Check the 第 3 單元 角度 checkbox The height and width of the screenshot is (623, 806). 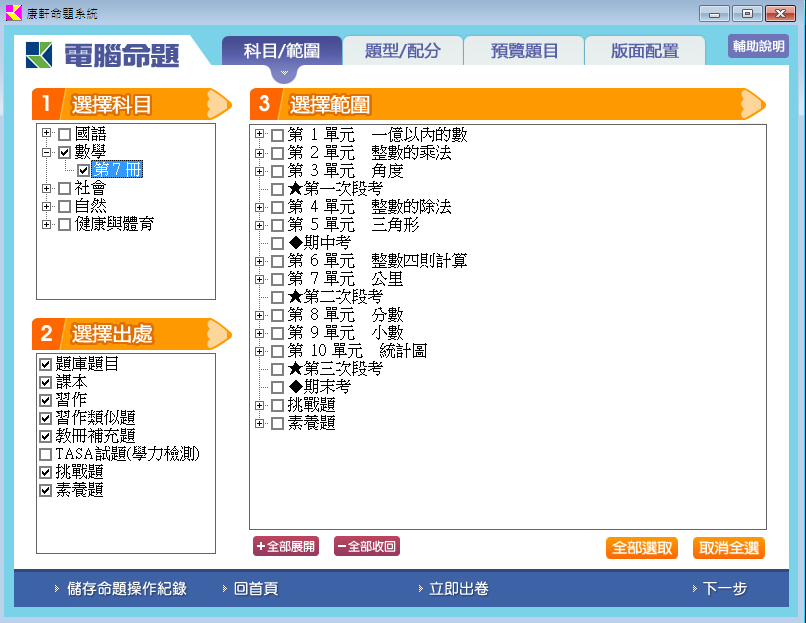278,171
